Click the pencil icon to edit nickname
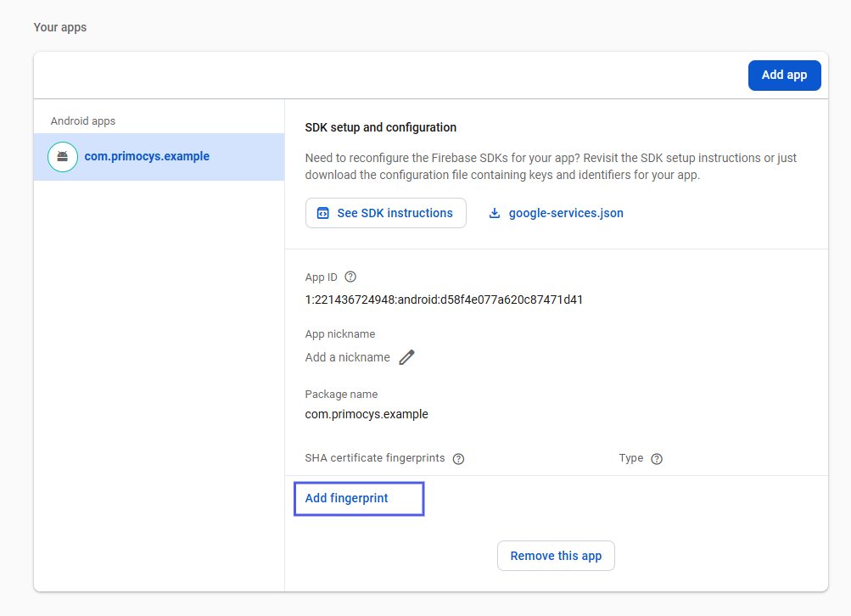 click(407, 357)
